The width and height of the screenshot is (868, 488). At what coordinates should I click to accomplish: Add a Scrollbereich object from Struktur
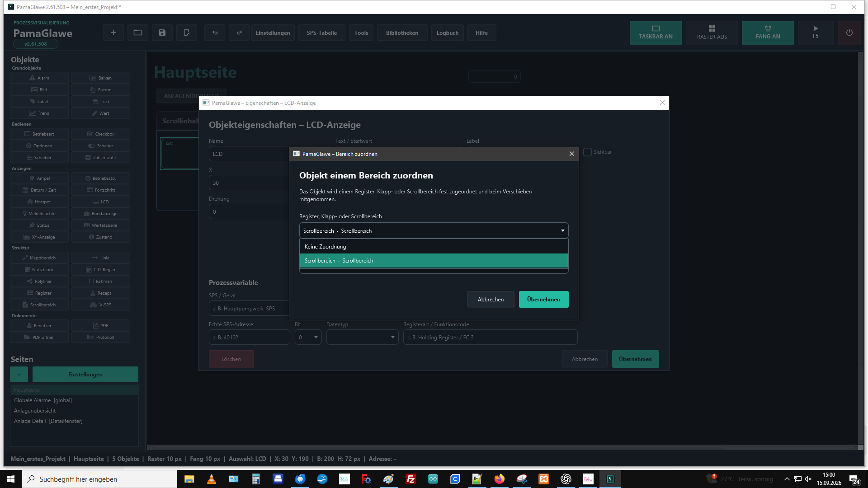tap(39, 305)
